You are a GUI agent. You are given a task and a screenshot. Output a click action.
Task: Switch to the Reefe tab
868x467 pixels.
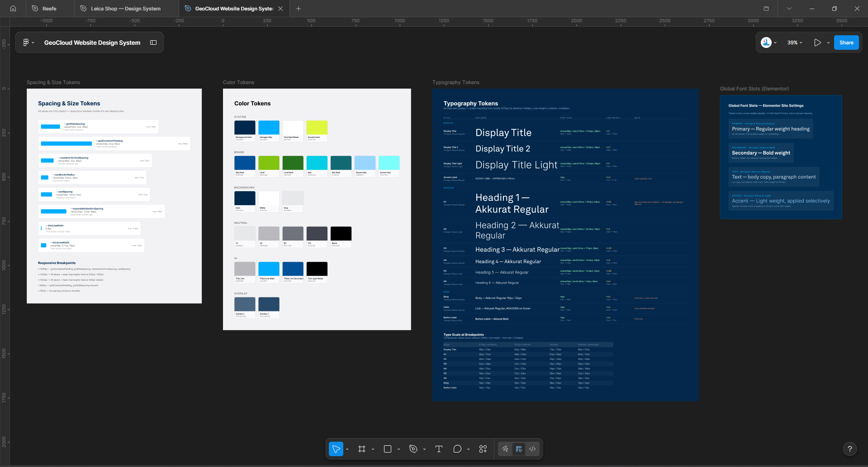point(49,9)
